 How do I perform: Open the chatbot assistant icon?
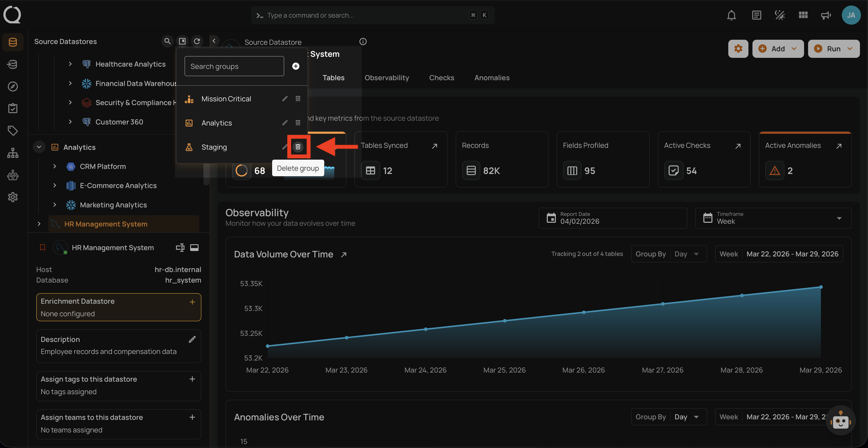(x=840, y=420)
